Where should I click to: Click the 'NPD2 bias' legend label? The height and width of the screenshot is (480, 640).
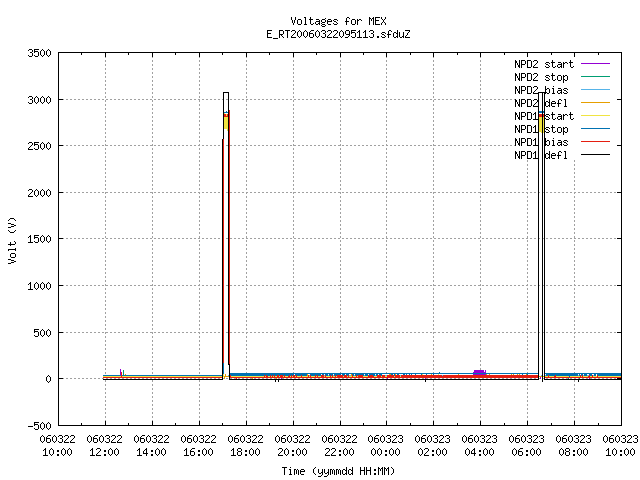coord(541,90)
